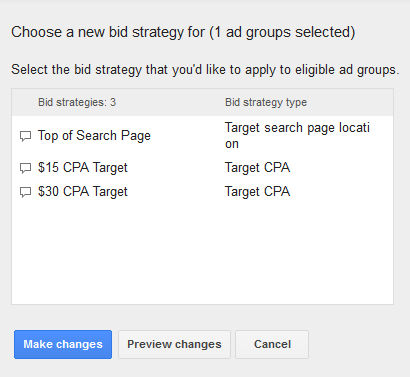The image size is (410, 377).
Task: Cancel the bid strategy dialog
Action: pos(272,344)
